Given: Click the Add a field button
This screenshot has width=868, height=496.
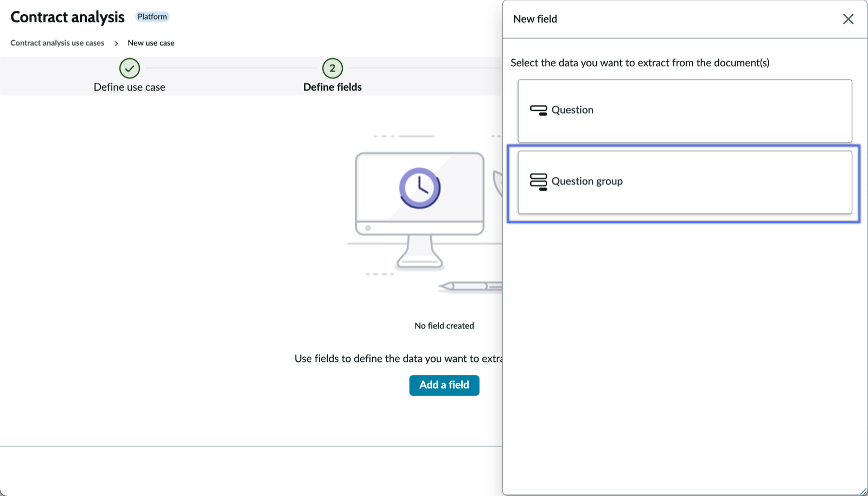Looking at the screenshot, I should (444, 385).
